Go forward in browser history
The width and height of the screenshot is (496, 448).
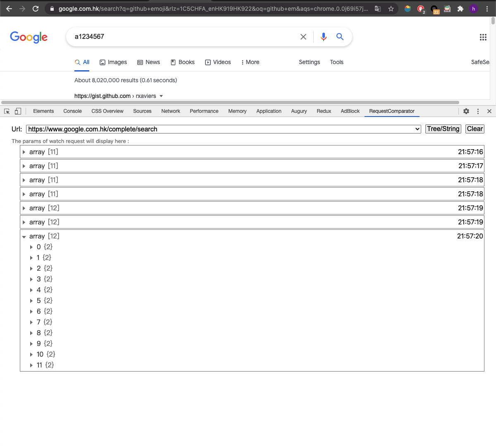pos(22,8)
